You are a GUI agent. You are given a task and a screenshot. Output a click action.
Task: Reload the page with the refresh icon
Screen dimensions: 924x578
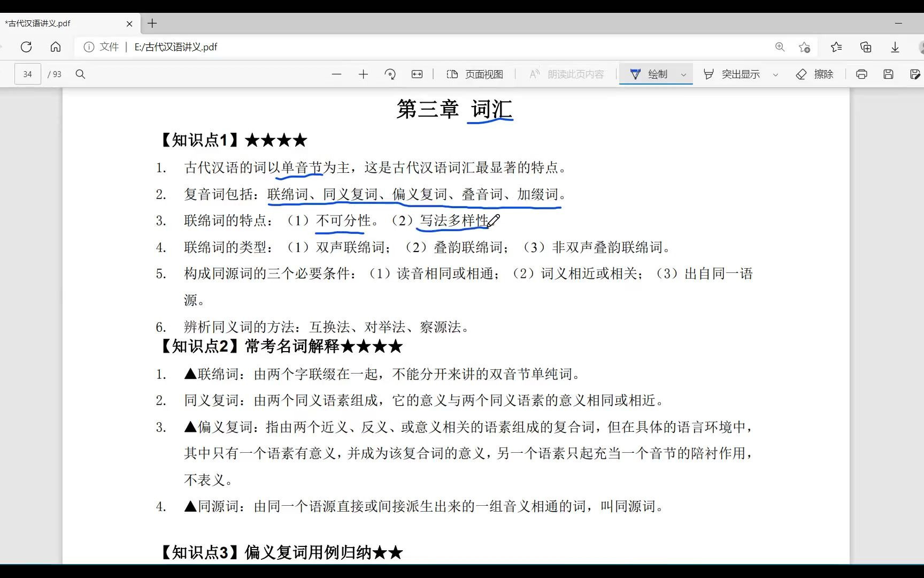26,47
